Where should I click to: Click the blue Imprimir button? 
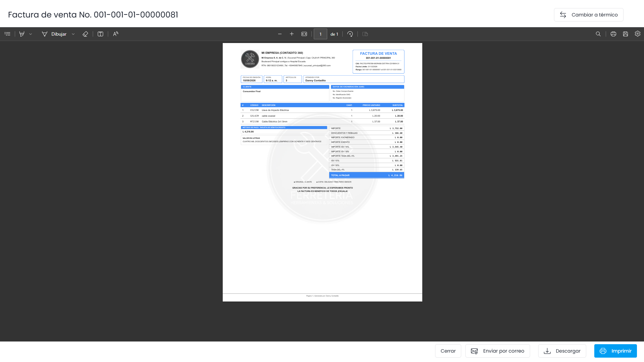pyautogui.click(x=615, y=351)
